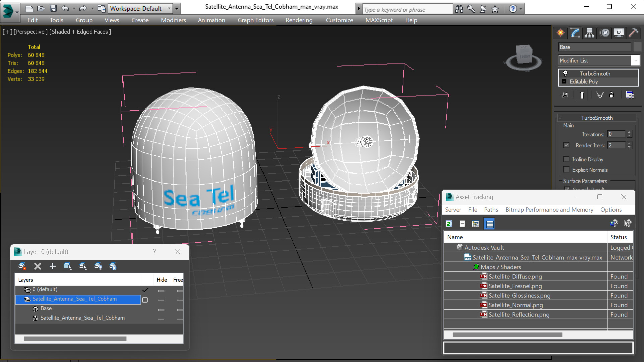This screenshot has height=362, width=644.
Task: Collapse the TurboSmooth rollout with minus
Action: click(560, 118)
